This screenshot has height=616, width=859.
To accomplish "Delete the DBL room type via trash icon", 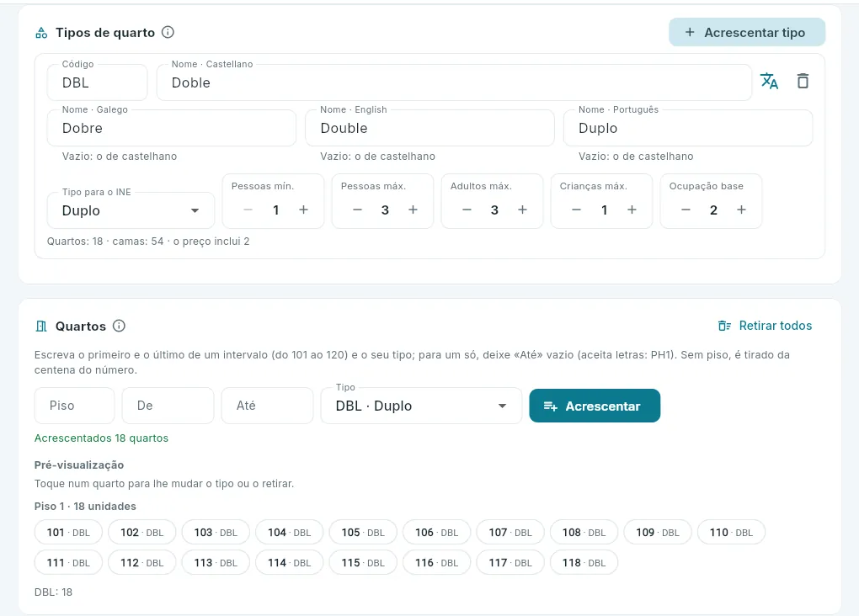I will tap(803, 81).
